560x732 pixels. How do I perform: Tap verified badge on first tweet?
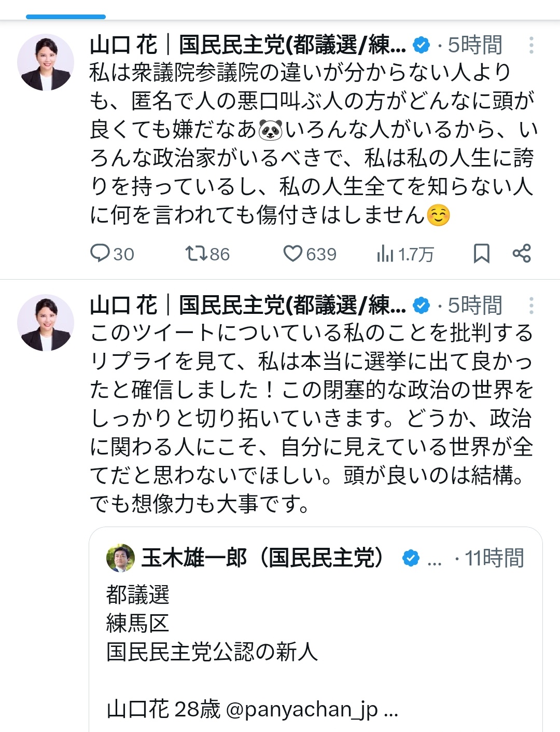(421, 46)
